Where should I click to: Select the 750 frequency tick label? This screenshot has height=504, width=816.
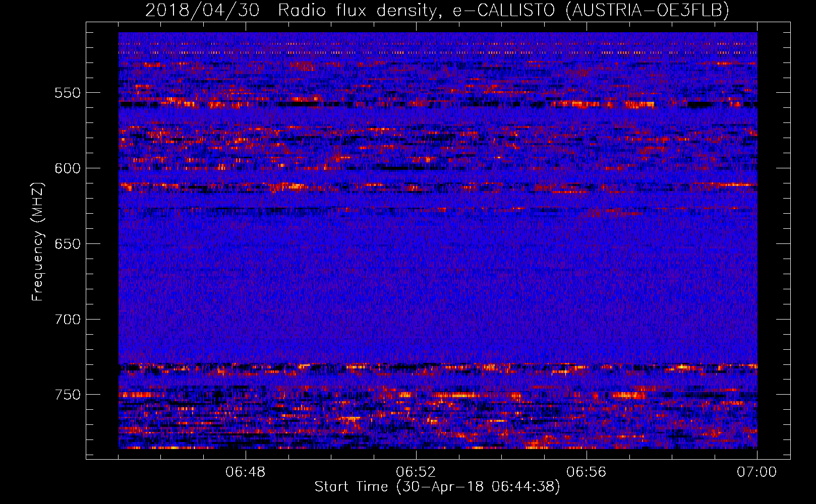tap(68, 395)
